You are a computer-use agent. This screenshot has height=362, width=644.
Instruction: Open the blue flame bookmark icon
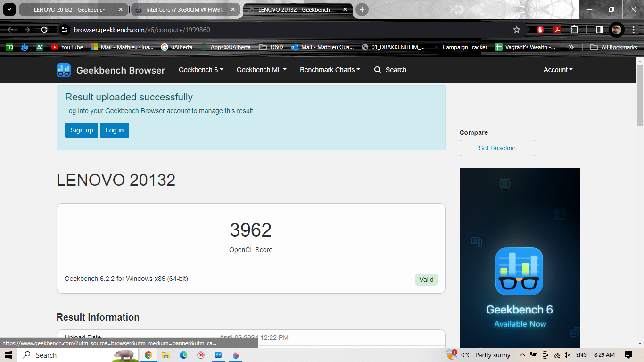point(25,47)
